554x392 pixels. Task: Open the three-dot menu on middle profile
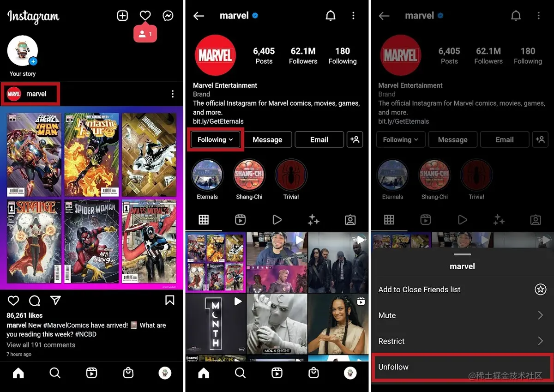coord(354,16)
